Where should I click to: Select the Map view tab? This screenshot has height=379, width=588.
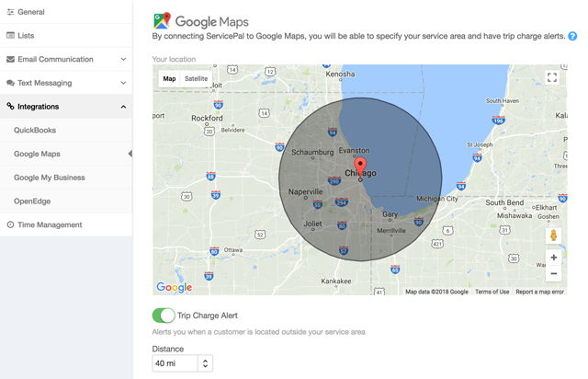169,78
